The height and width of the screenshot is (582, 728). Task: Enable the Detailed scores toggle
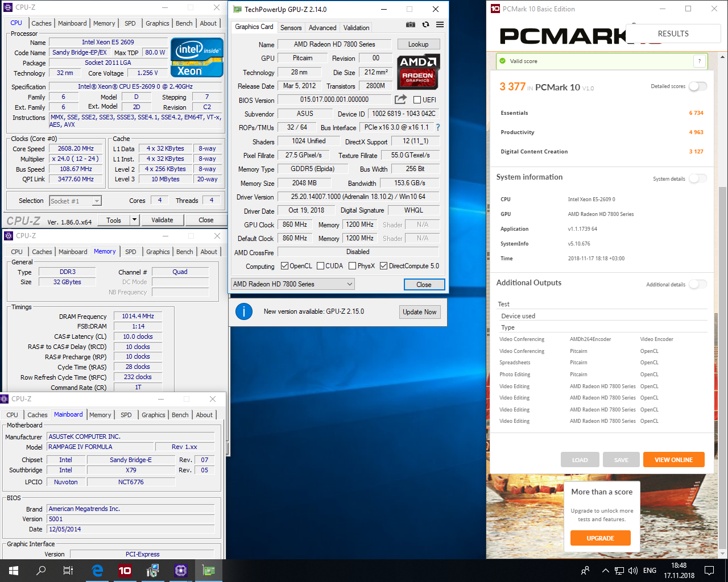point(698,86)
